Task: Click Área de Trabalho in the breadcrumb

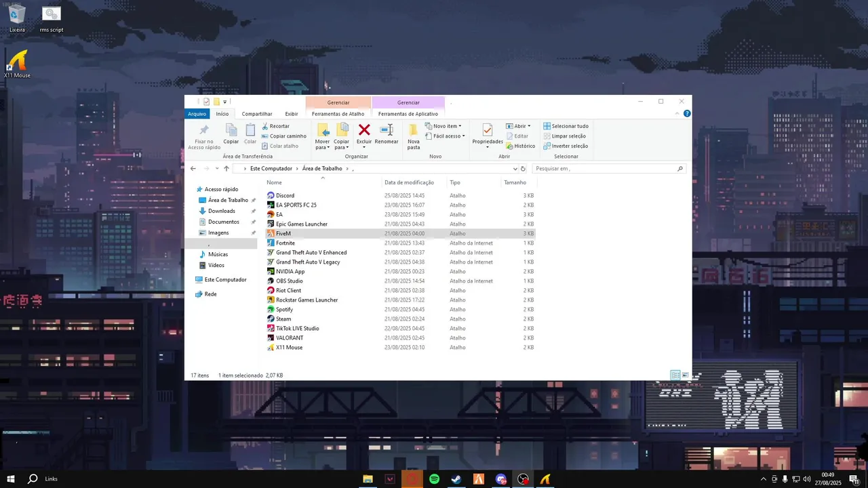Action: point(322,169)
